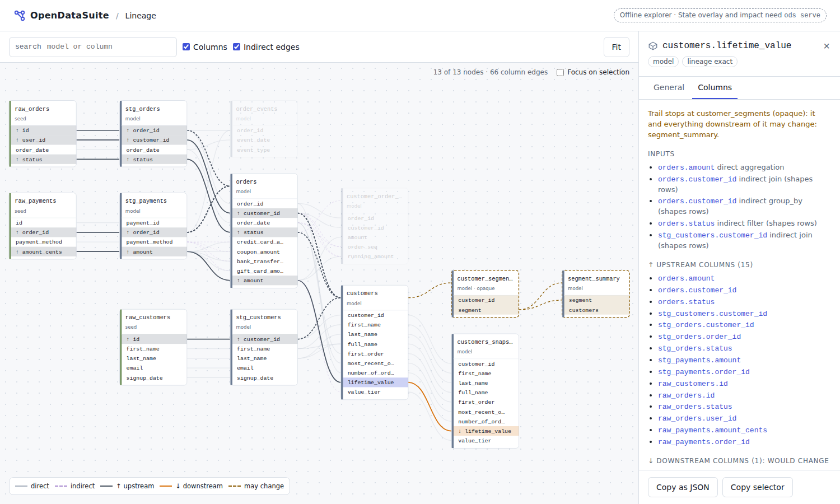Open upstream column stg_payments.amount link
840x504 pixels.
pos(699,360)
